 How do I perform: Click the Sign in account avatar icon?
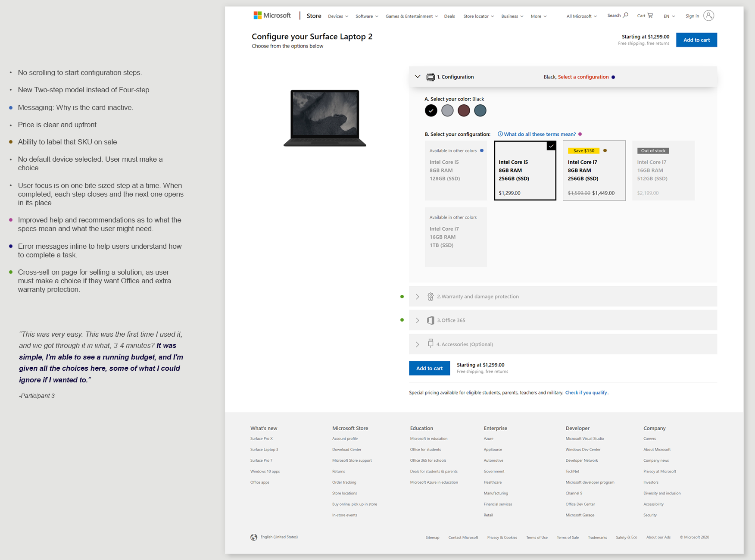(708, 16)
